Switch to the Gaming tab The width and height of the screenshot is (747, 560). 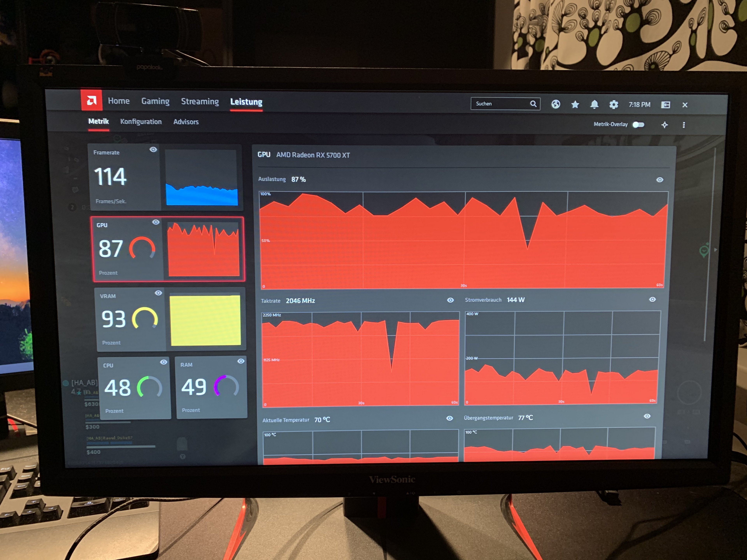[155, 101]
